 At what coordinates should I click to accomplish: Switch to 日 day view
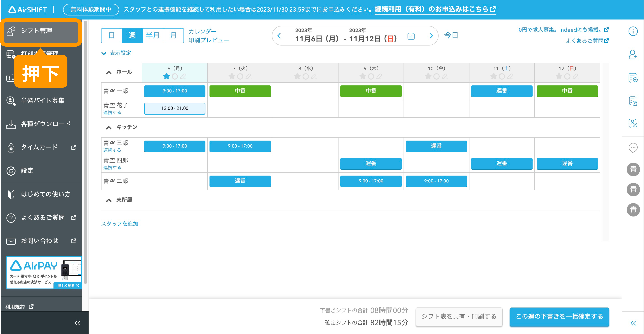click(112, 36)
